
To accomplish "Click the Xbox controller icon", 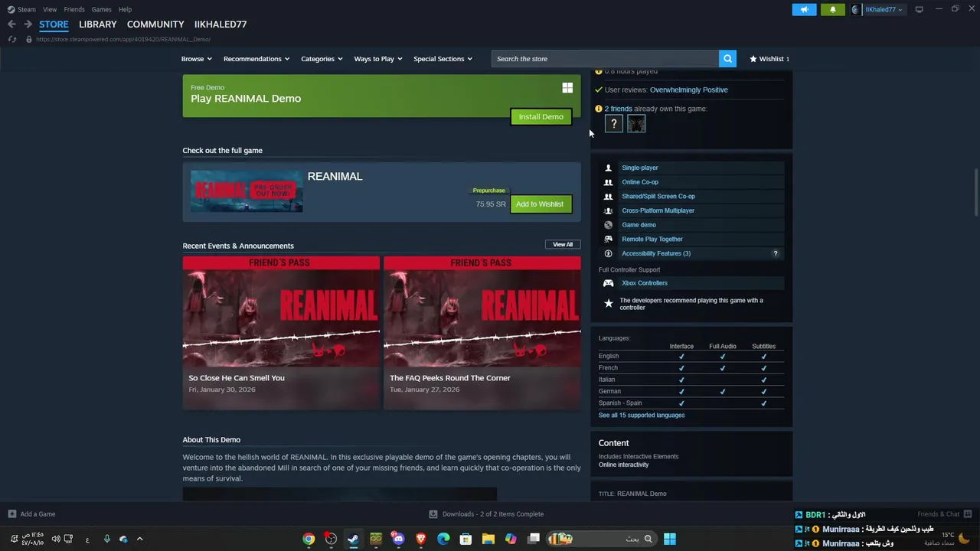I will coord(608,283).
